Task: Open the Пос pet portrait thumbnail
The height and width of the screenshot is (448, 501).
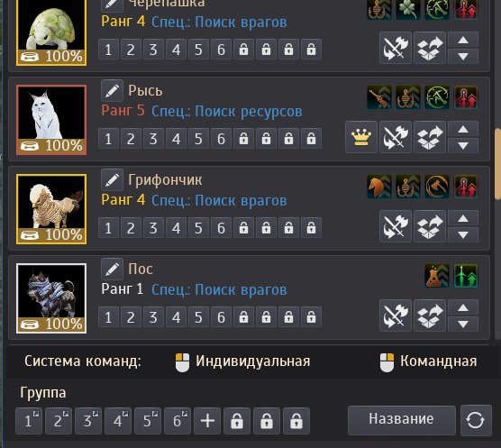Action: (51, 298)
